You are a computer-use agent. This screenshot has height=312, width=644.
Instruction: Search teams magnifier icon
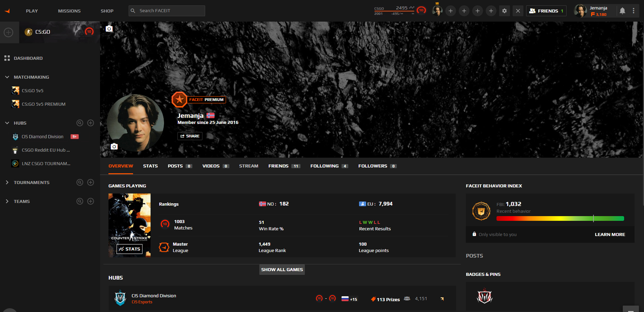[80, 201]
